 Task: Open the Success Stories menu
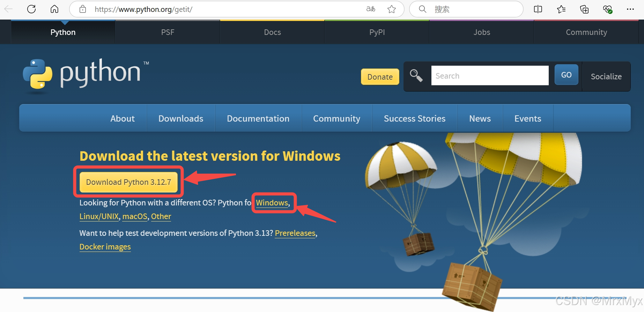(415, 118)
